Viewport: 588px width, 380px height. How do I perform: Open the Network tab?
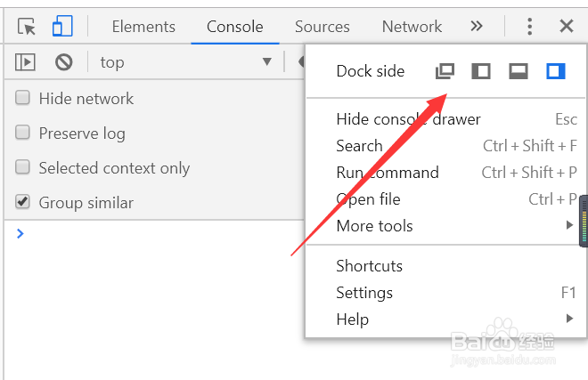pyautogui.click(x=412, y=27)
